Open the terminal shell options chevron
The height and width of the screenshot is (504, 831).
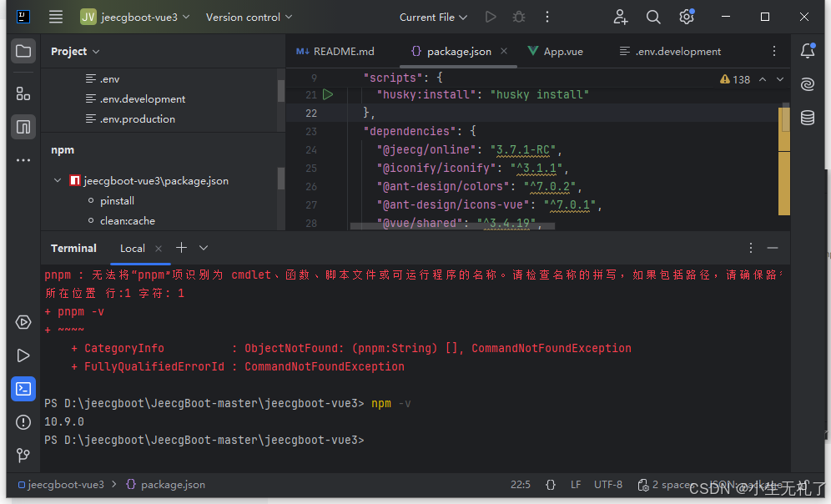tap(204, 248)
